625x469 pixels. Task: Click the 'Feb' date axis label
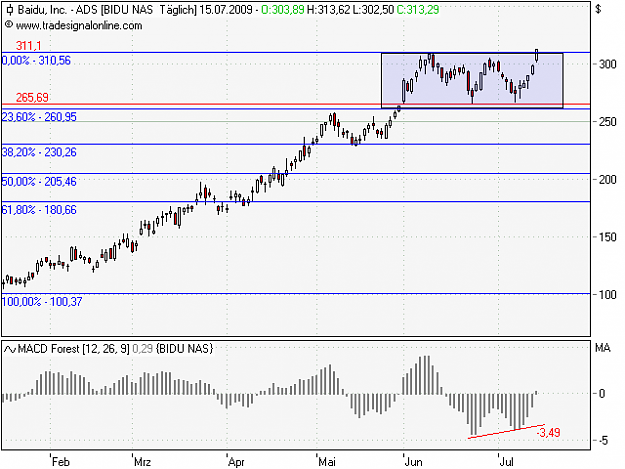pos(61,462)
